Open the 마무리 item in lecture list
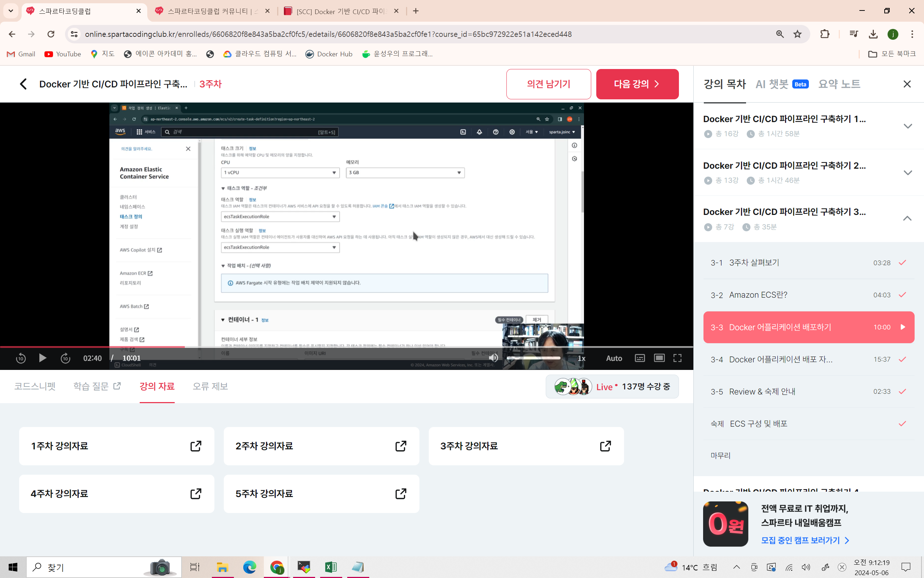 (x=809, y=456)
